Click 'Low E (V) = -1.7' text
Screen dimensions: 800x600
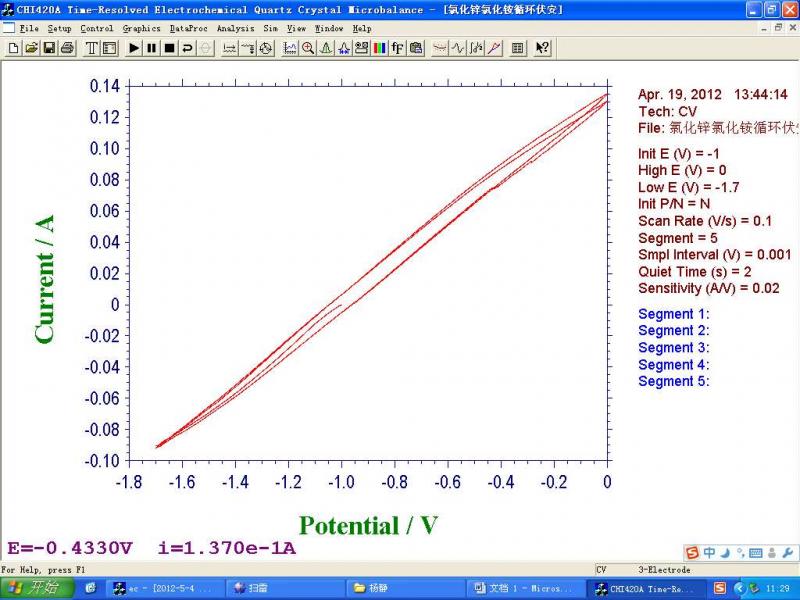pyautogui.click(x=688, y=187)
